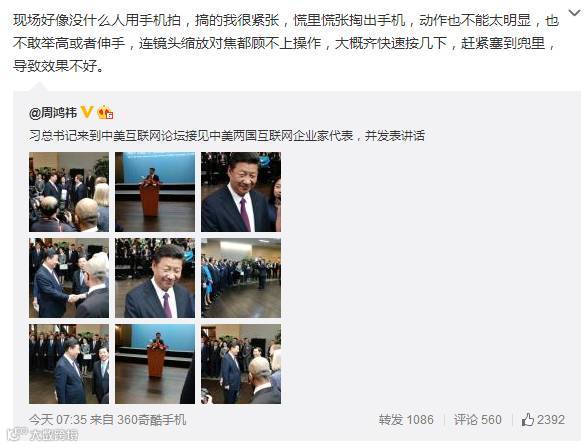The width and height of the screenshot is (587, 447).
Task: Open the 360奇酷手机 source link
Action: click(151, 420)
